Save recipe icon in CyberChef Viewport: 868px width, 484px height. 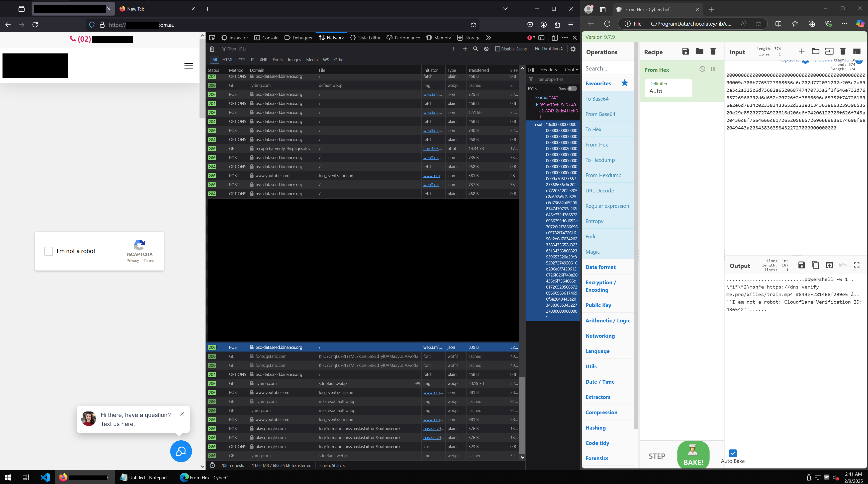tap(686, 51)
